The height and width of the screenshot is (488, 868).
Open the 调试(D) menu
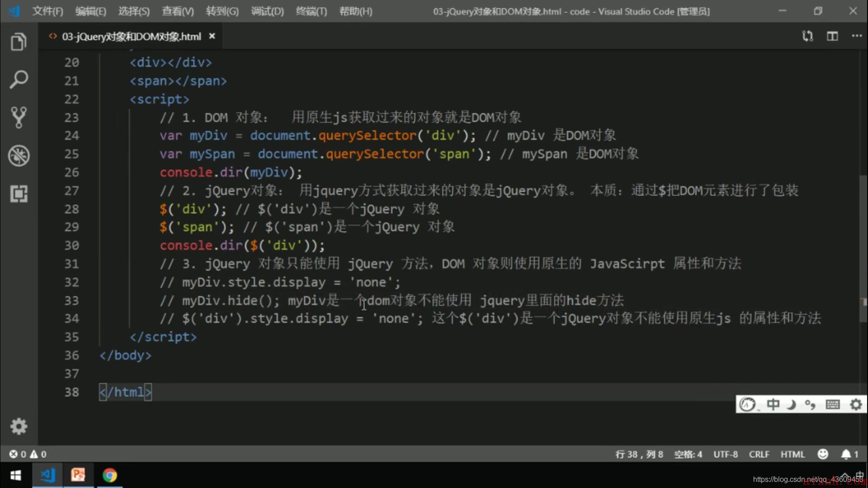pyautogui.click(x=267, y=11)
